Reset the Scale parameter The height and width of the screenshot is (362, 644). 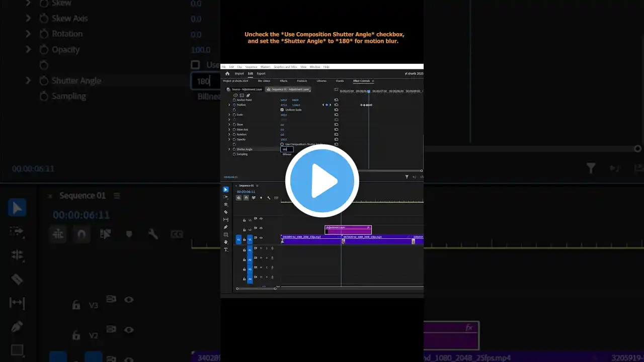(x=336, y=115)
